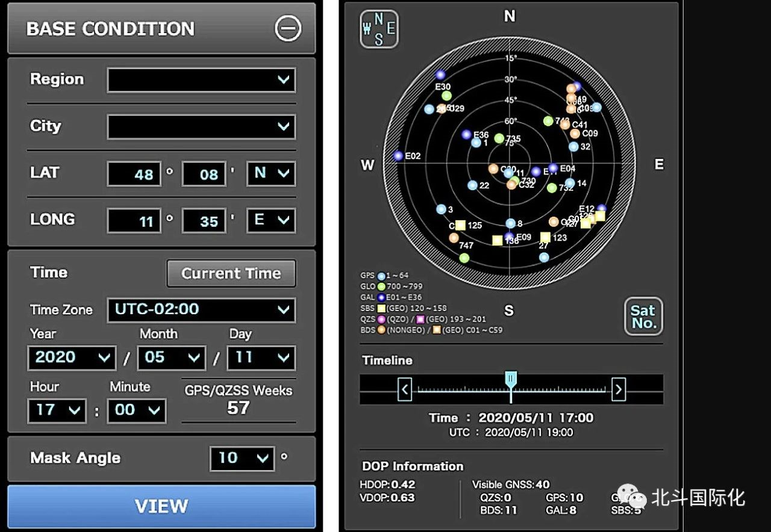Click BeiDou satellite C09 marker
Screen dimensions: 771x532
tap(575, 134)
